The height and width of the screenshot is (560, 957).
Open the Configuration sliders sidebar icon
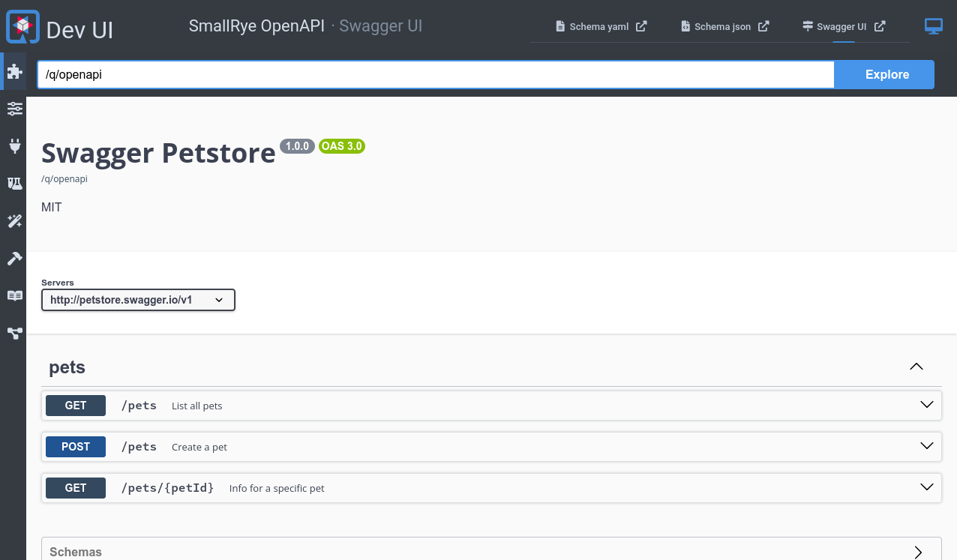click(14, 109)
